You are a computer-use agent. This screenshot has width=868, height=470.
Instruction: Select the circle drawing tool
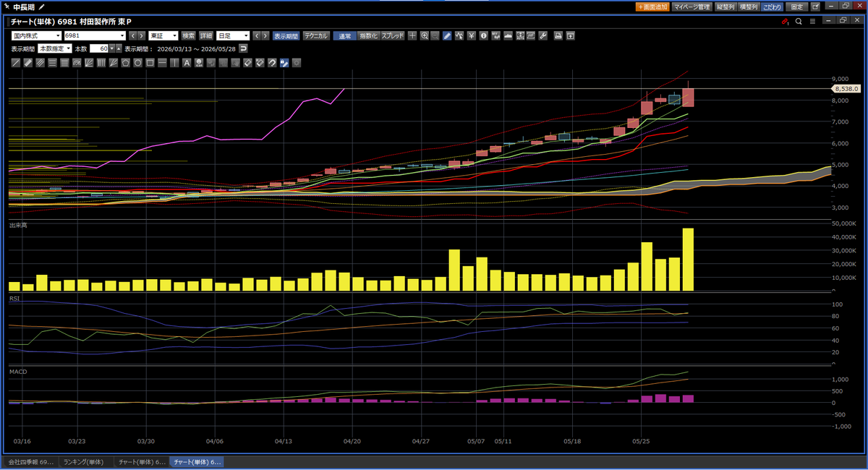138,63
